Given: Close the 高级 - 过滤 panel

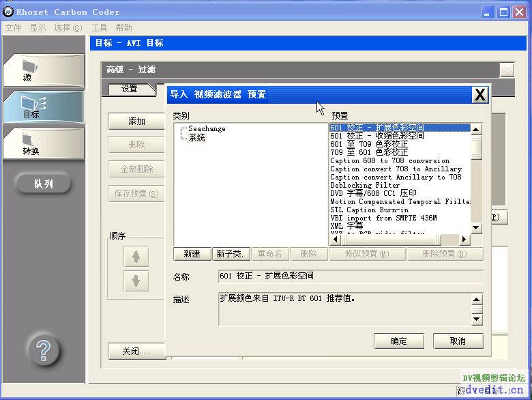Looking at the screenshot, I should 507,70.
